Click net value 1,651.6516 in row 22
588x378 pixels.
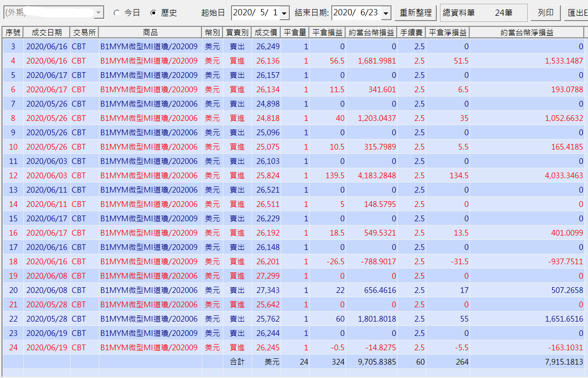click(564, 319)
